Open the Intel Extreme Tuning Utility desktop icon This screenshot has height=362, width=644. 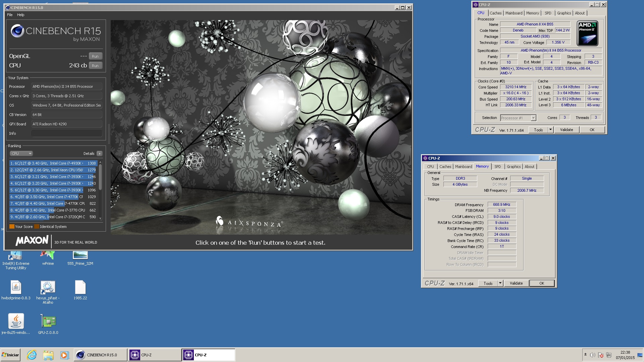click(15, 260)
